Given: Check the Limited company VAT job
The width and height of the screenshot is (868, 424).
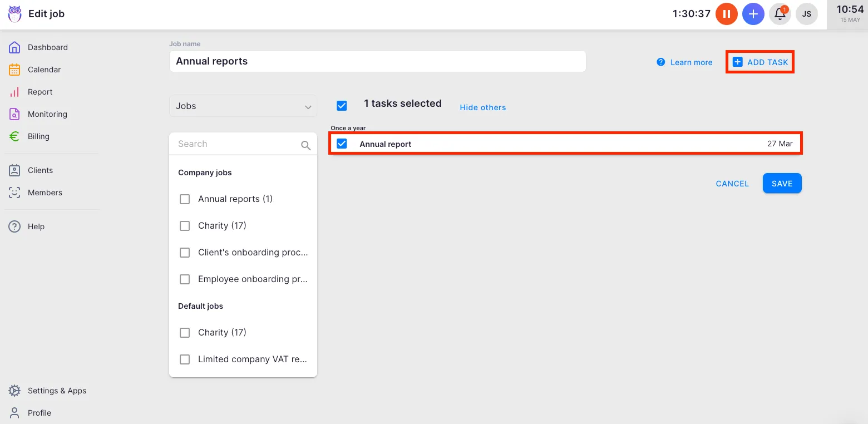Looking at the screenshot, I should point(185,359).
